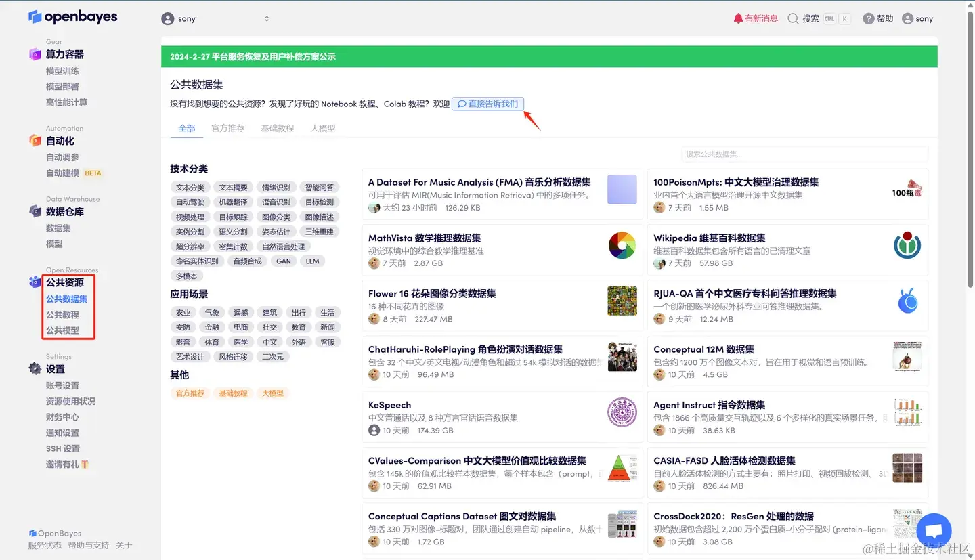The image size is (975, 560).
Task: Open 公共模型 in the sidebar
Action: [x=62, y=330]
